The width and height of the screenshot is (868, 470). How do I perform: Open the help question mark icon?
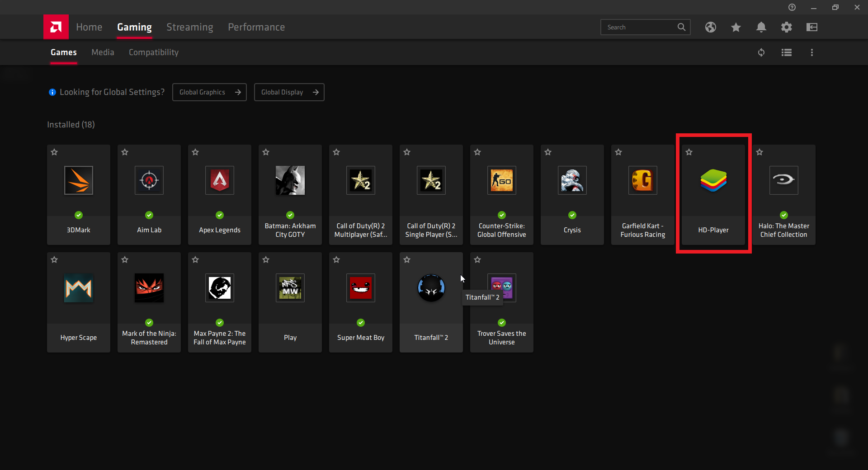coord(792,7)
